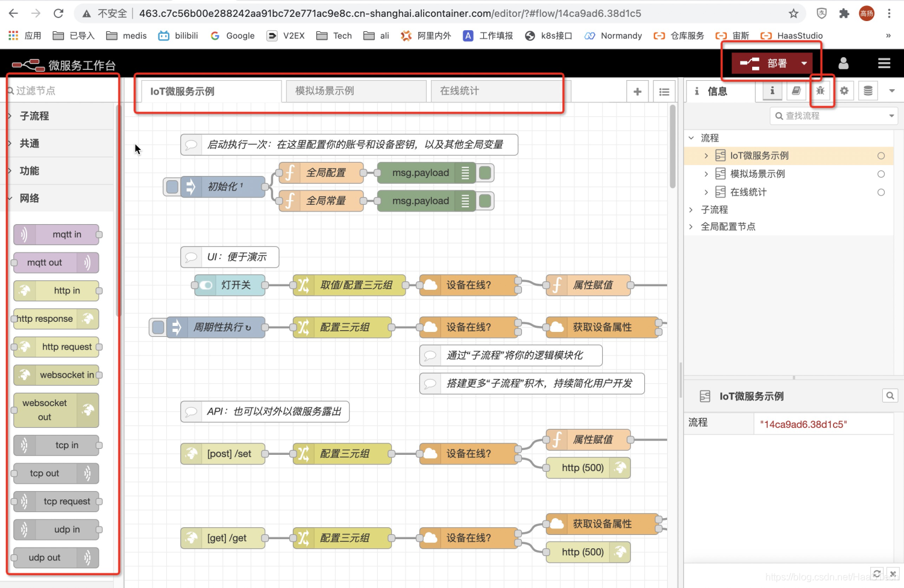Screen dimensions: 904x588
Task: Select the tcp request palette node
Action: [57, 501]
